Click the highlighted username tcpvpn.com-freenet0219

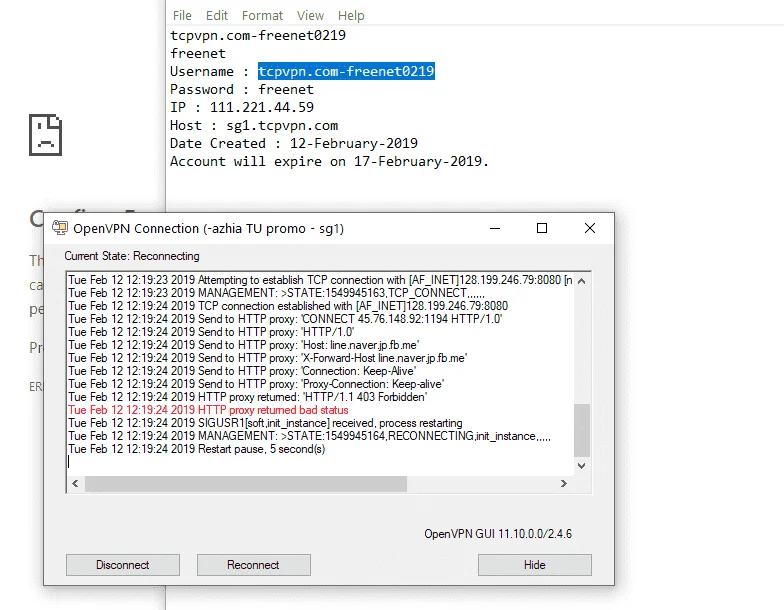346,71
